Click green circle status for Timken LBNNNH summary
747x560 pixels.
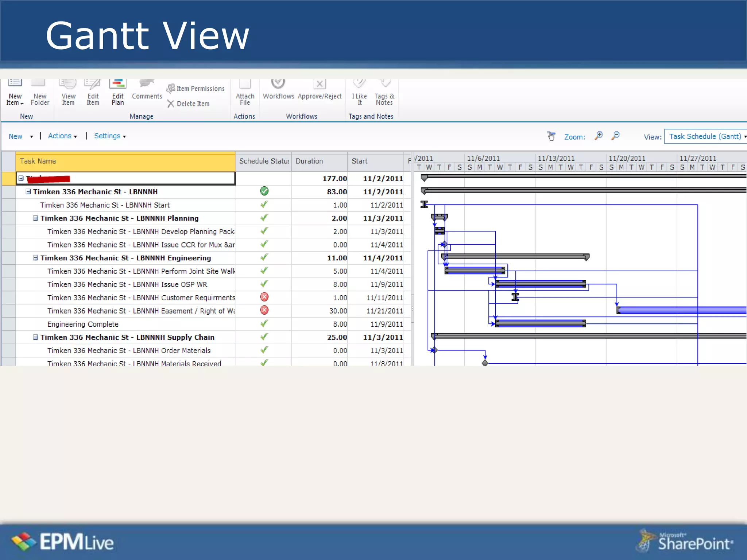click(264, 191)
